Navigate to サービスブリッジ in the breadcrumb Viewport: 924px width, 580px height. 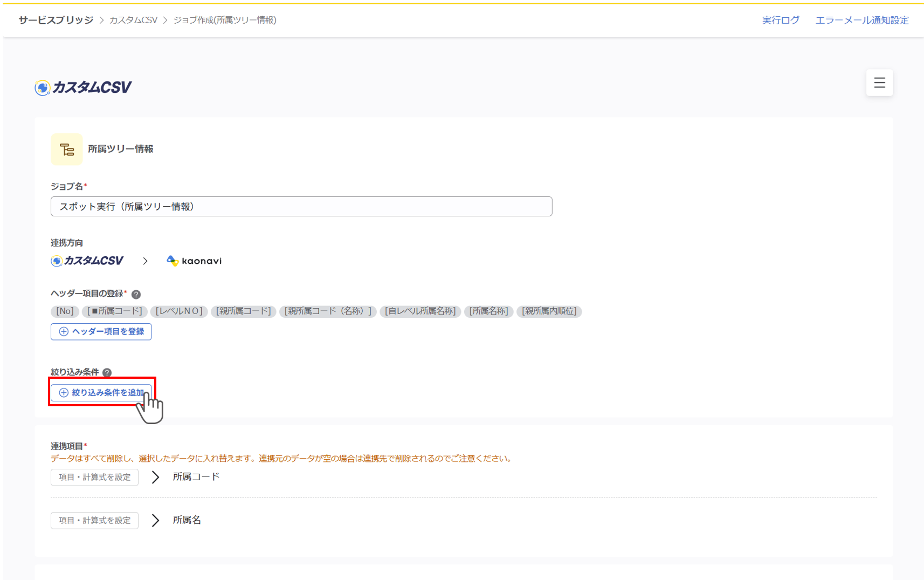click(x=54, y=20)
